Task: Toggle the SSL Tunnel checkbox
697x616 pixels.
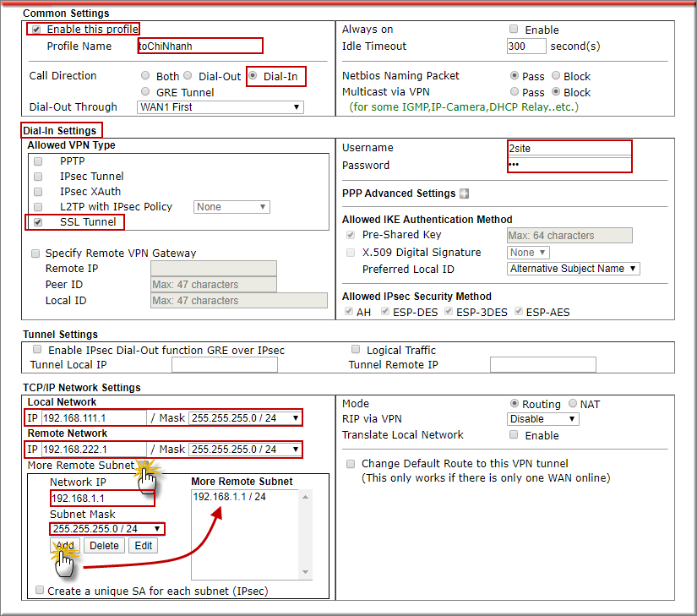Action: (38, 222)
